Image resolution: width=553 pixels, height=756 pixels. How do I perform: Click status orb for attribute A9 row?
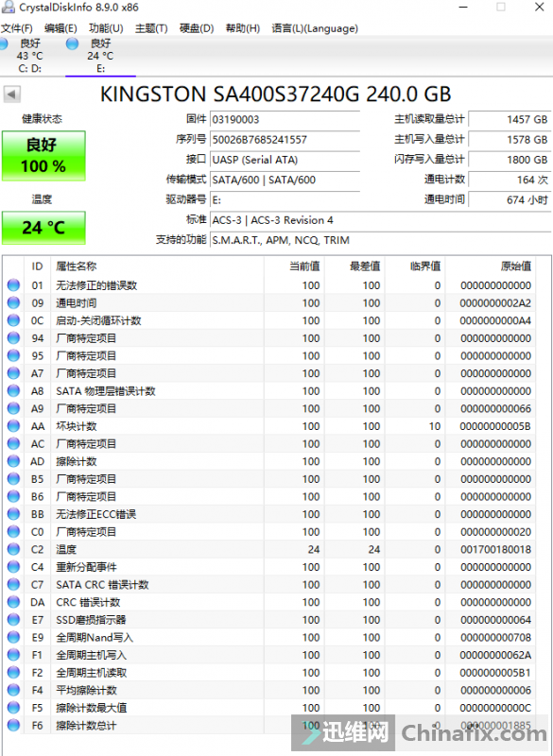[x=13, y=408]
